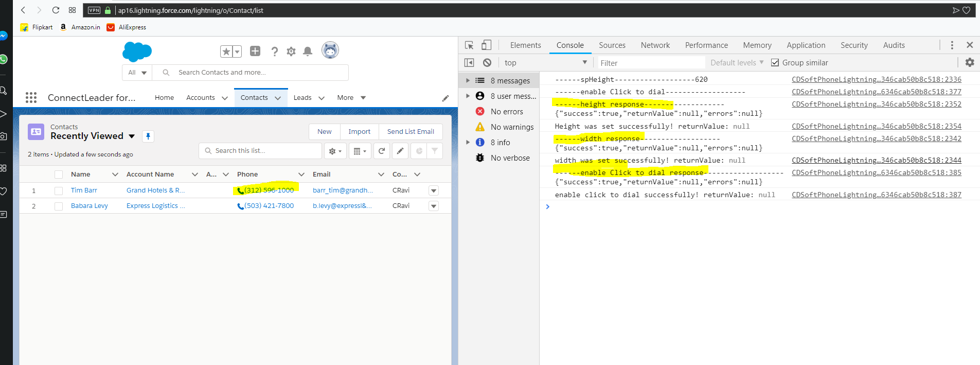Open the Recently Viewed list view dropdown
Screen dimensions: 980x365
point(132,136)
